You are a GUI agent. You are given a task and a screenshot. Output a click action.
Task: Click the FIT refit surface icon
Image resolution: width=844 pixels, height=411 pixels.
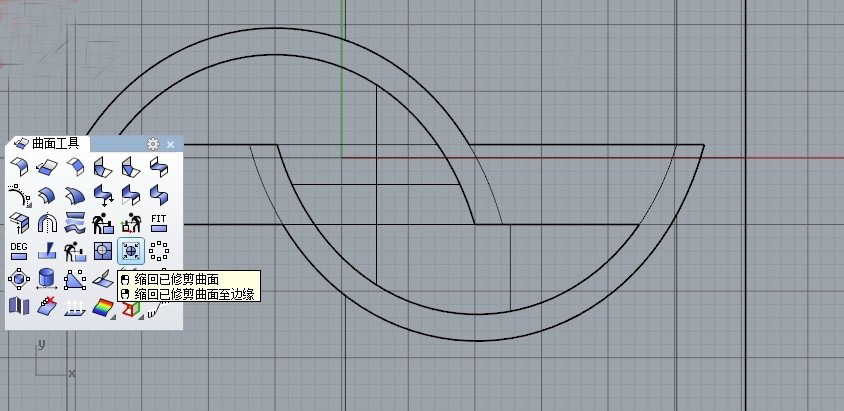coord(159,222)
